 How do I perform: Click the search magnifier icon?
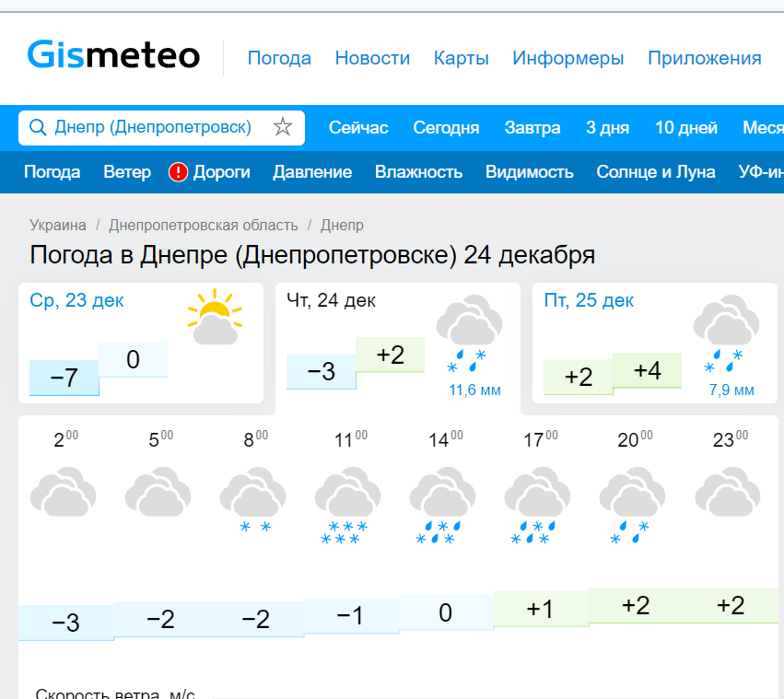(38, 127)
